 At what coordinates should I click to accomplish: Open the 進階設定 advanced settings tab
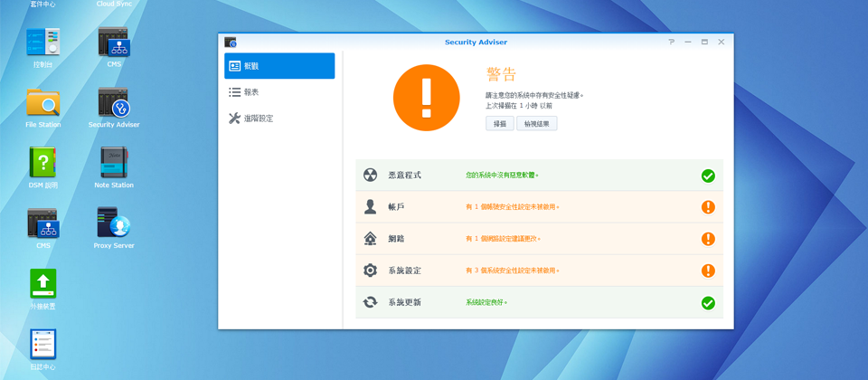click(x=279, y=118)
